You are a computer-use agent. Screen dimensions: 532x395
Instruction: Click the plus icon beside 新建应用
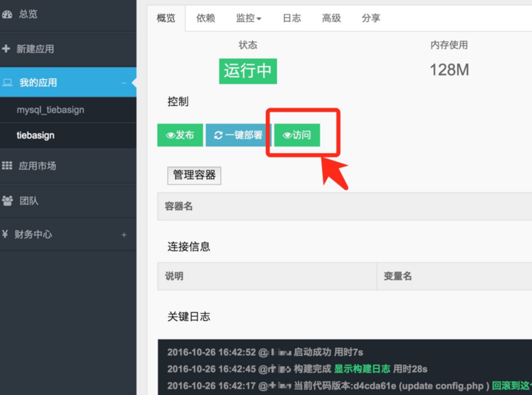click(6, 49)
